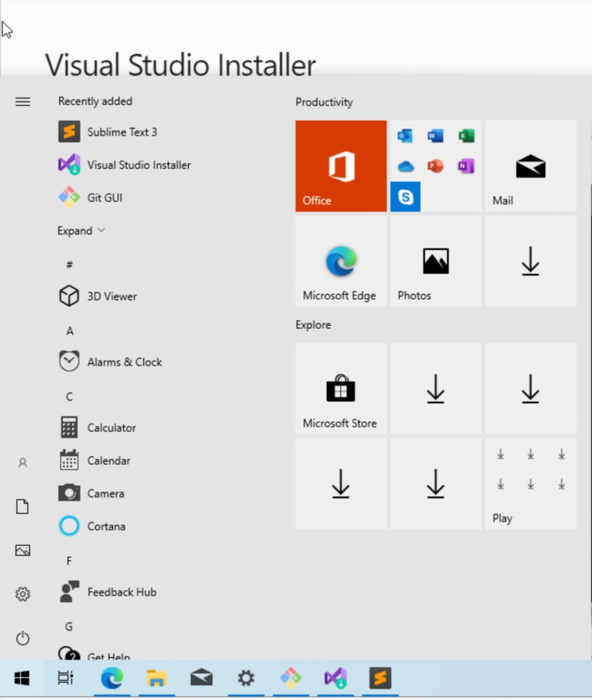Click the Power button in Start sidebar
592x700 pixels.
point(23,638)
